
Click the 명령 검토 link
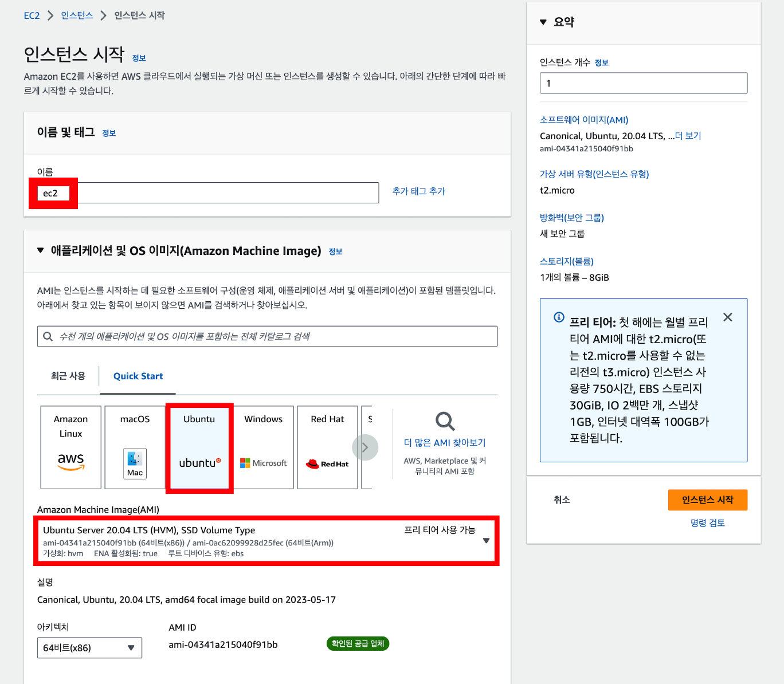pos(708,523)
